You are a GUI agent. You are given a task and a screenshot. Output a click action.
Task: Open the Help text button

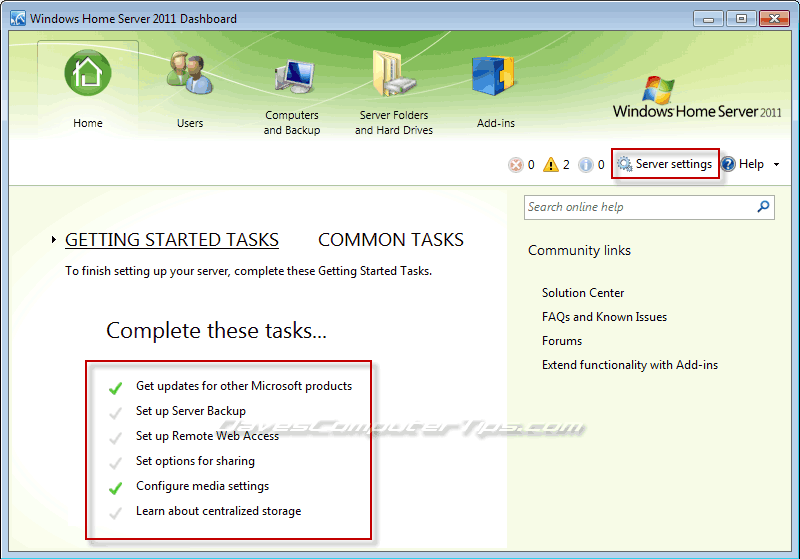tap(751, 164)
